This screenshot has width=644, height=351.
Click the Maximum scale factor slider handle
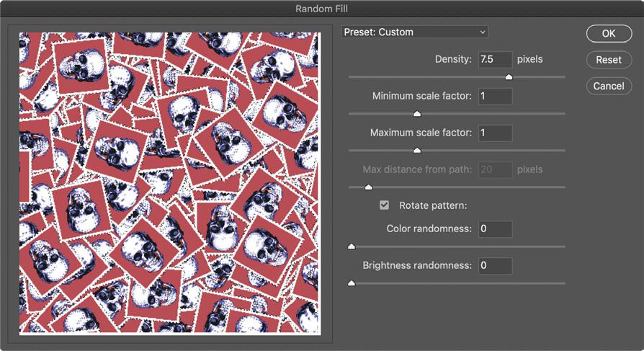(x=417, y=151)
